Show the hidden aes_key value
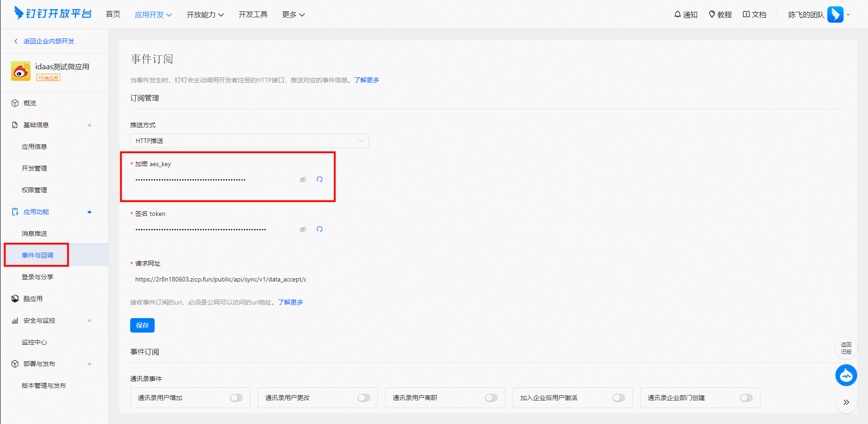The image size is (868, 424). [303, 180]
